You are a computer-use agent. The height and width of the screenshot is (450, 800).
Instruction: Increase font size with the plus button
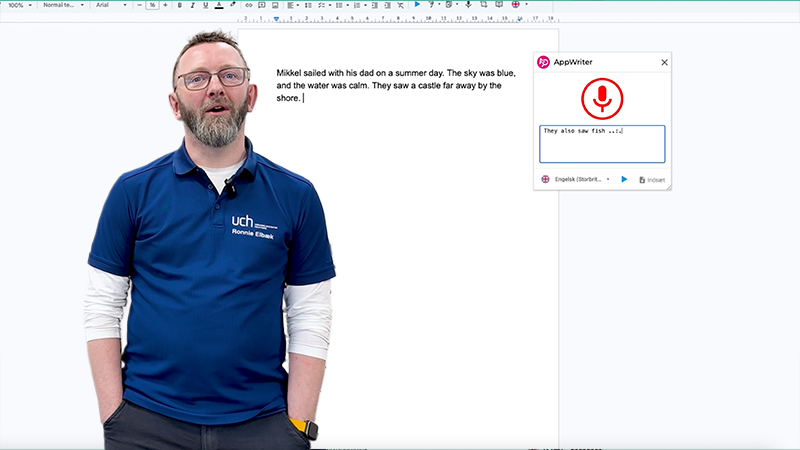coord(166,5)
